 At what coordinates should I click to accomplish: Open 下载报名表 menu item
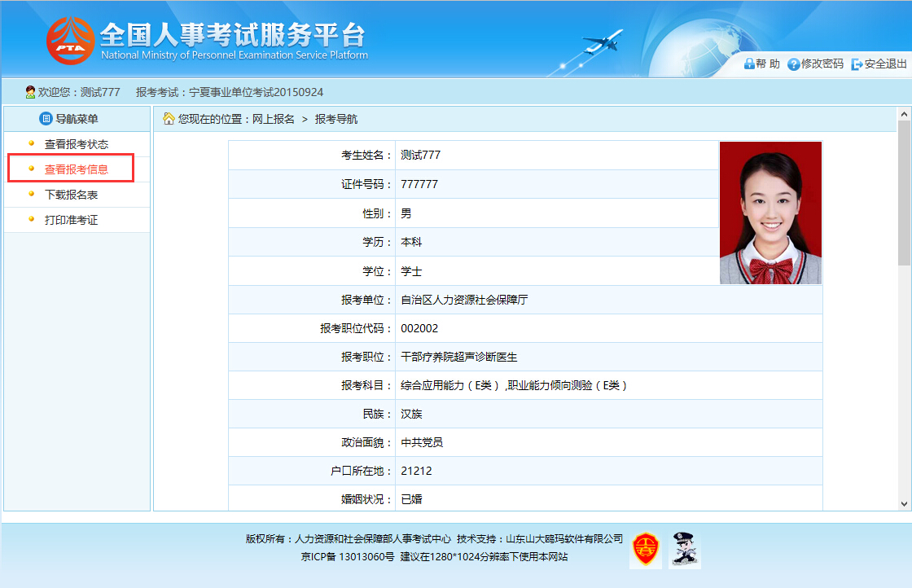tap(71, 195)
